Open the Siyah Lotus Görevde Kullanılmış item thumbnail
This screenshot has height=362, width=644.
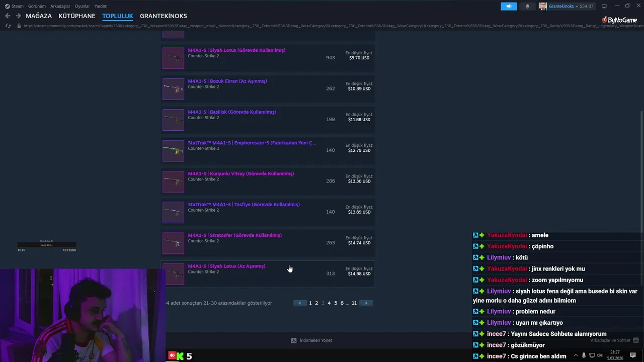point(173,58)
